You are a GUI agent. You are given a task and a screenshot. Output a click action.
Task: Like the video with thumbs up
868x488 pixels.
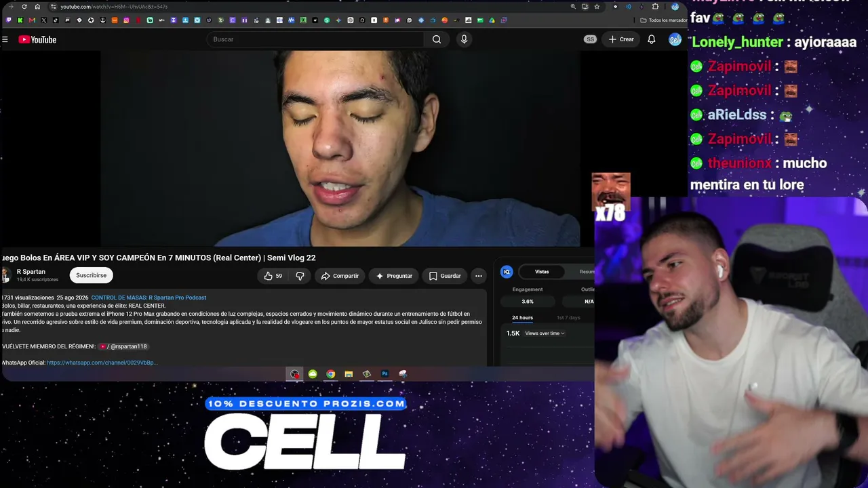[x=273, y=276]
